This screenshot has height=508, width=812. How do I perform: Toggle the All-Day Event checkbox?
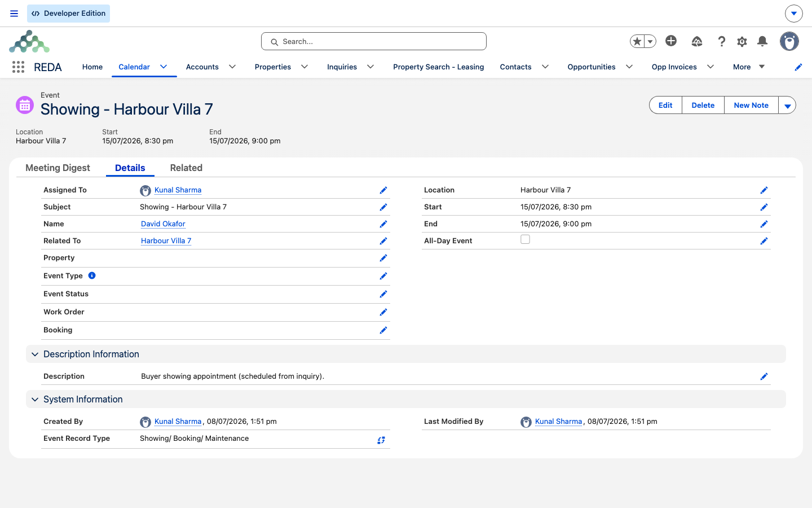click(525, 239)
